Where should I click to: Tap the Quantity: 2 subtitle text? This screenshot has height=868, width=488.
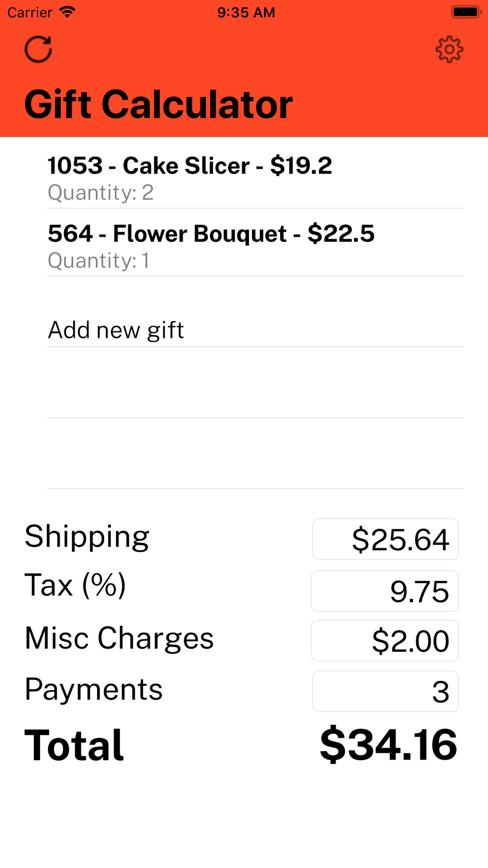(x=101, y=192)
